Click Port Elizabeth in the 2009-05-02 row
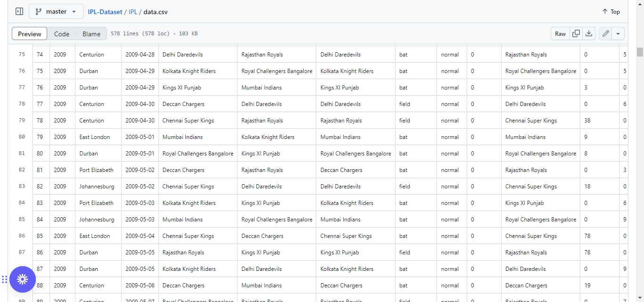The image size is (644, 302). click(97, 170)
